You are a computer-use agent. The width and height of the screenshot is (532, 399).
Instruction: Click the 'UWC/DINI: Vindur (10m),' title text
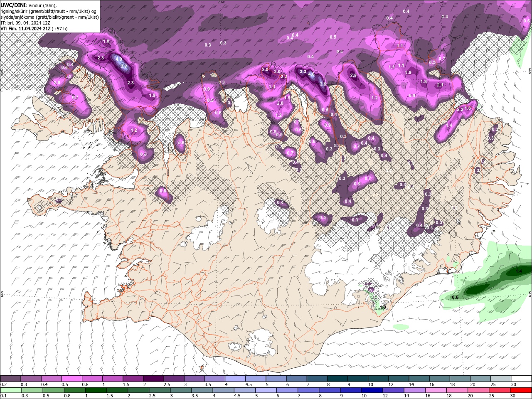tap(28, 5)
